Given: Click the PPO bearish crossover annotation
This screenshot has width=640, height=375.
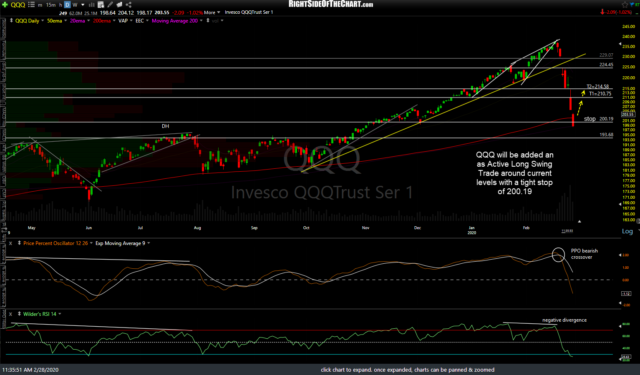Looking at the screenshot, I should click(x=584, y=254).
